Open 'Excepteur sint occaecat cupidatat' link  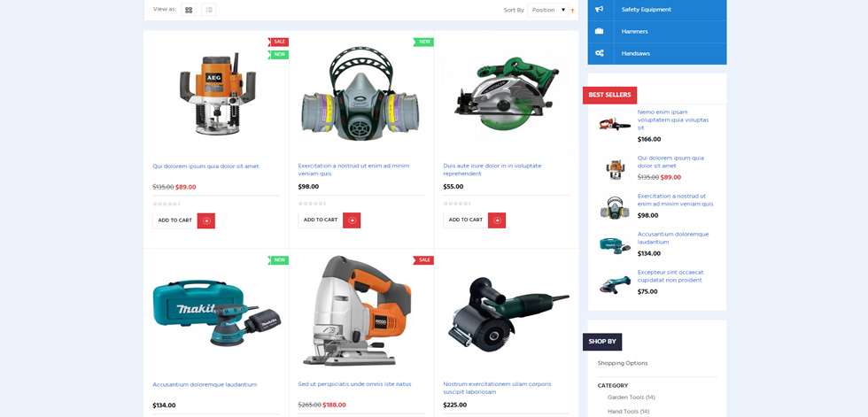click(x=670, y=276)
